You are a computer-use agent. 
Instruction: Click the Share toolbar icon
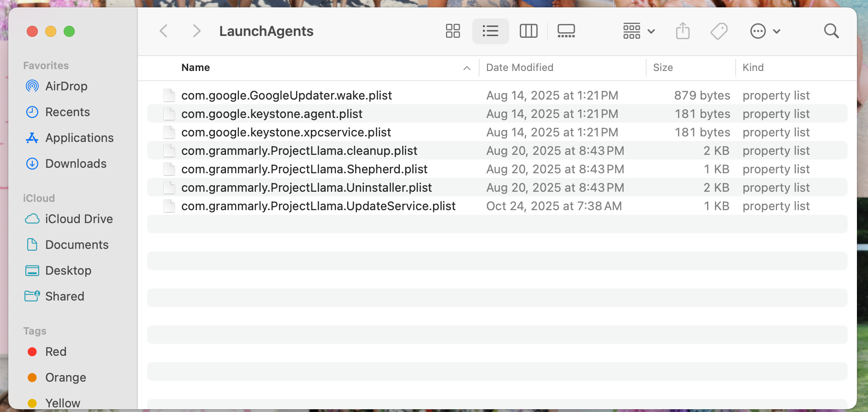coord(683,31)
